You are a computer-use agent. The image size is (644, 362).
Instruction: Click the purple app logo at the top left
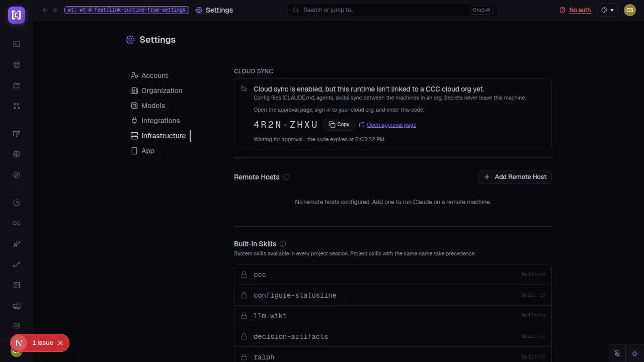(x=17, y=15)
